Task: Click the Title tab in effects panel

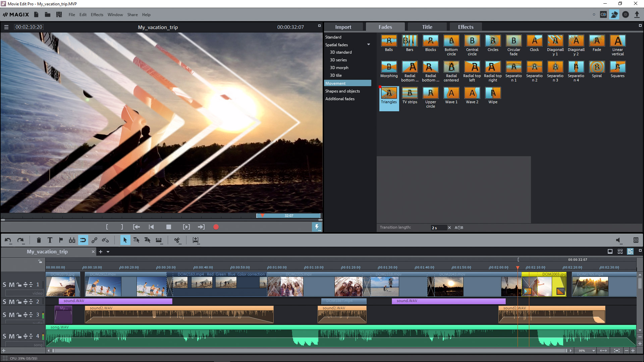Action: coord(427,27)
